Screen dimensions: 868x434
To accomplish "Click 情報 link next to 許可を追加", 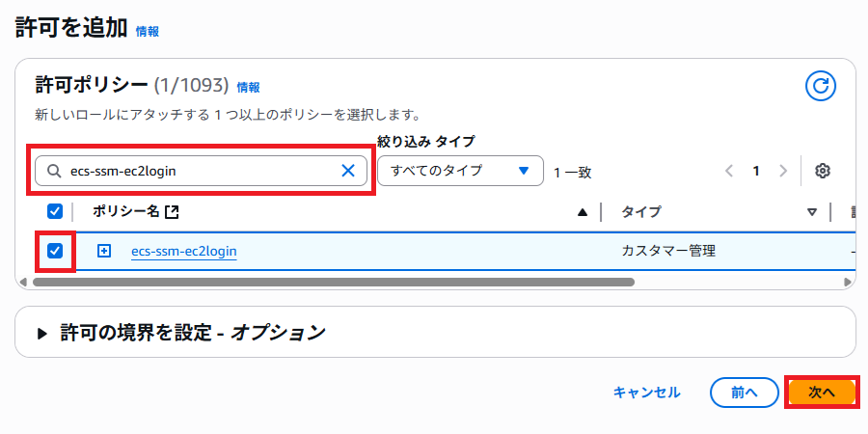I will point(148,31).
